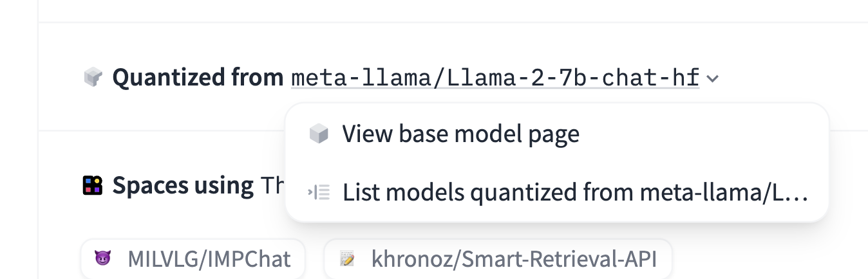The width and height of the screenshot is (868, 279).
Task: Click the list icon beside List models quantized
Action: pos(319,192)
